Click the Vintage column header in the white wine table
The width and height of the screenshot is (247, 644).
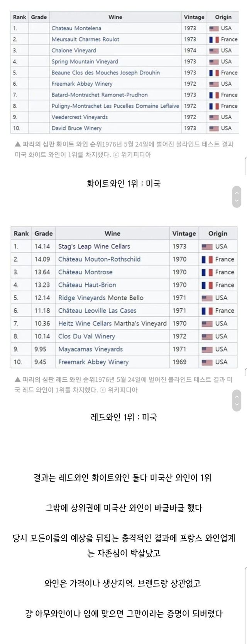click(x=194, y=17)
